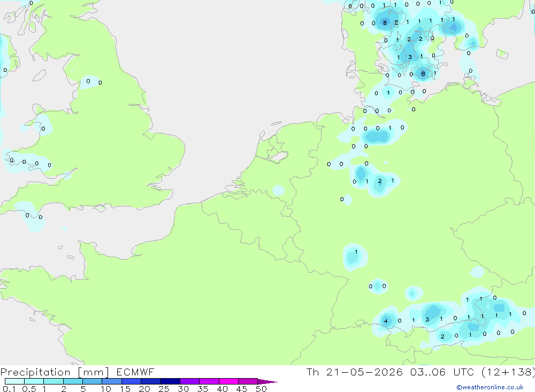Click the 0.1–0.5 mm legend color box
Image resolution: width=535 pixels, height=392 pixels.
[x=14, y=381]
